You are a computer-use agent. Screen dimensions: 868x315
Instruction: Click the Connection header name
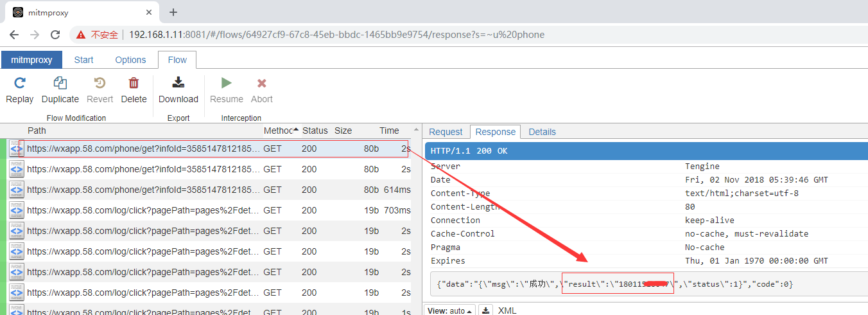tap(455, 220)
